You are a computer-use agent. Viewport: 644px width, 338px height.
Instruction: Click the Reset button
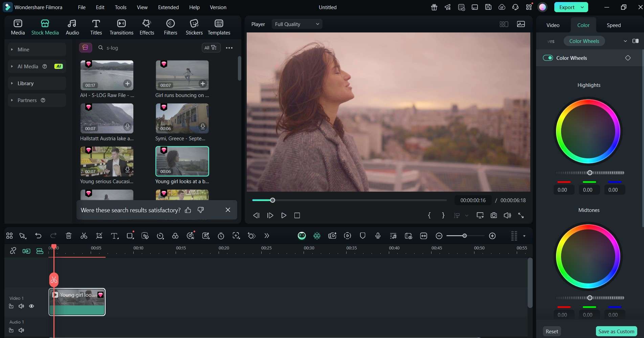pos(552,331)
